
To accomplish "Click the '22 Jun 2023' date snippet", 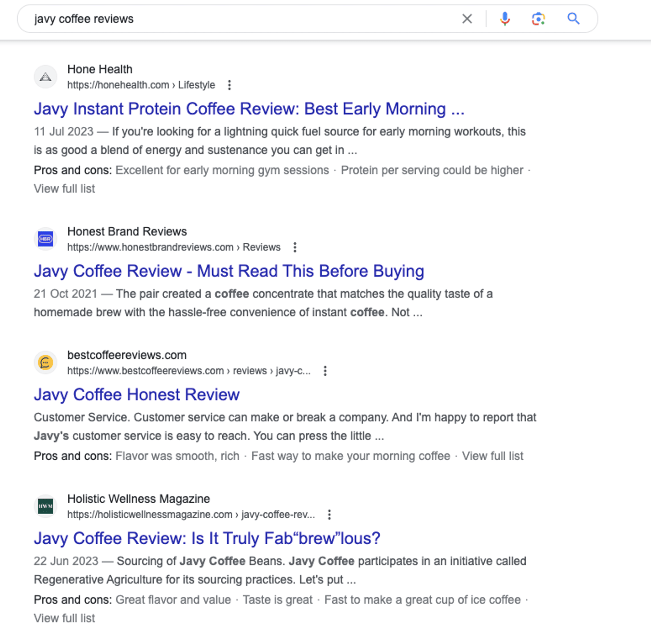I will pyautogui.click(x=66, y=561).
